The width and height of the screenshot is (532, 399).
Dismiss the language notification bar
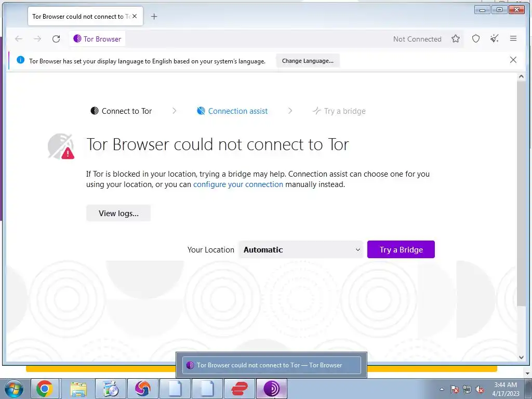pos(513,60)
